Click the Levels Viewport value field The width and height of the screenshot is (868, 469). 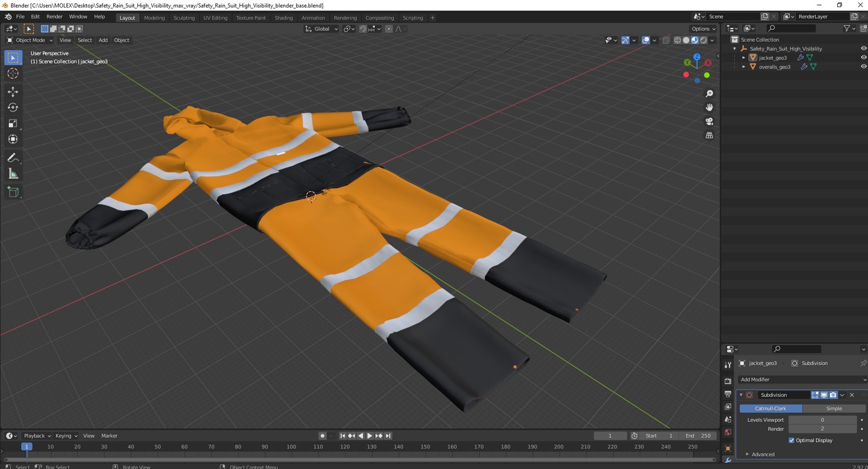[822, 420]
